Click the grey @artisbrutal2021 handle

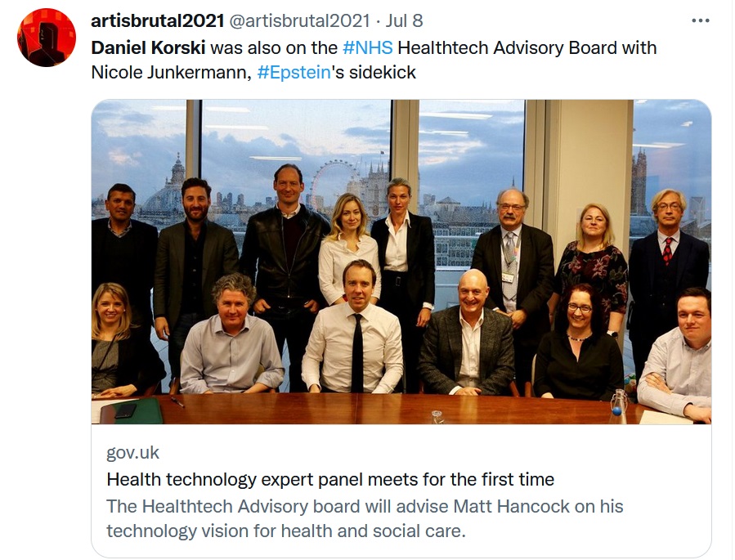tap(299, 20)
